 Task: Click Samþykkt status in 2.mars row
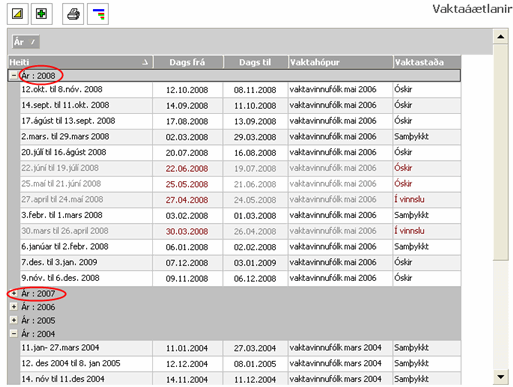411,137
